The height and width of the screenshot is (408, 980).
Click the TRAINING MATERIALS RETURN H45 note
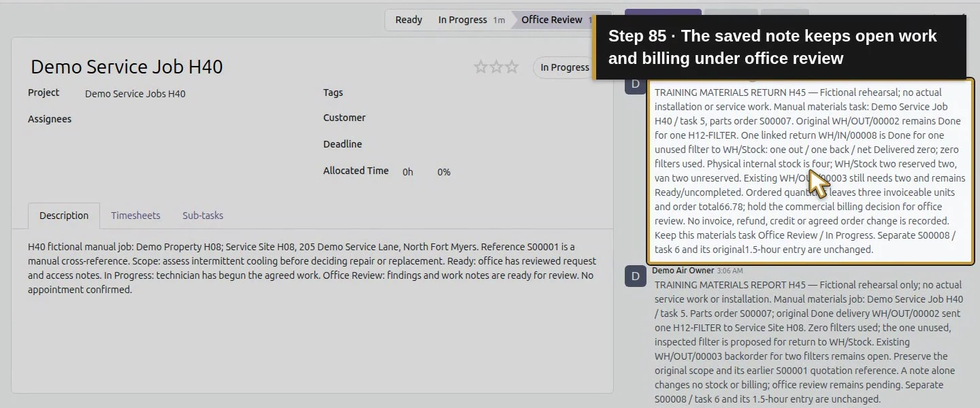point(810,171)
